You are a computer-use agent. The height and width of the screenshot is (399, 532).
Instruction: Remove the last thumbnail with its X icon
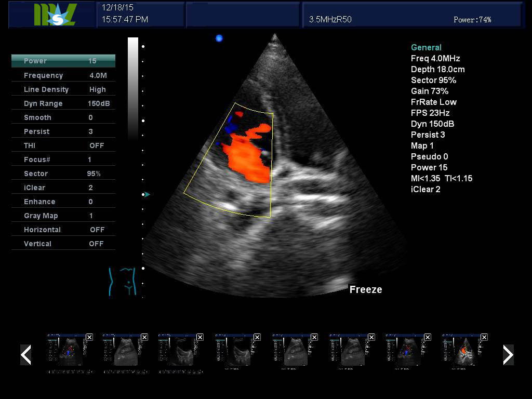tap(484, 337)
